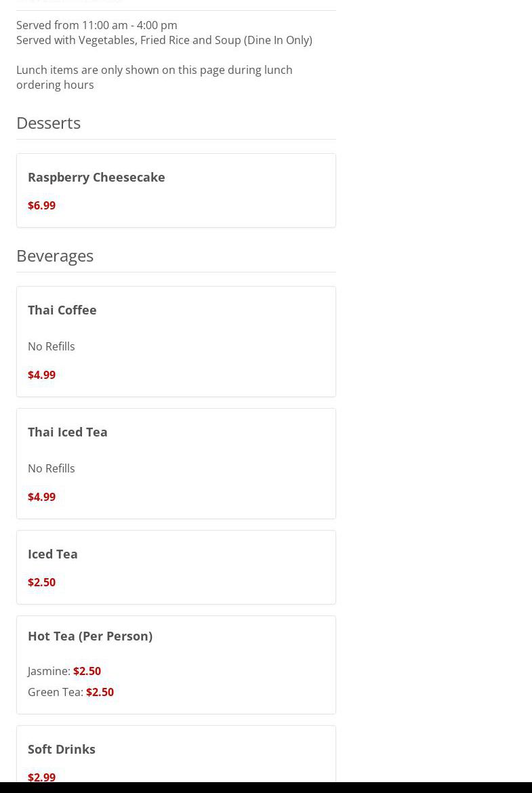Viewport: 532px width, 793px height.
Task: Click the Vegetables, Fried Rice and Soup line
Action: tap(164, 40)
